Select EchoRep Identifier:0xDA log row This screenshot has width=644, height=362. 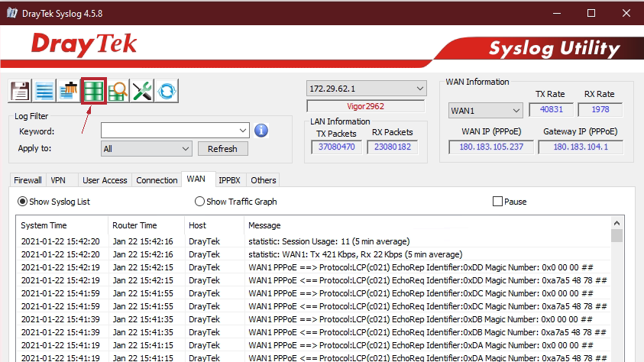pos(314,345)
